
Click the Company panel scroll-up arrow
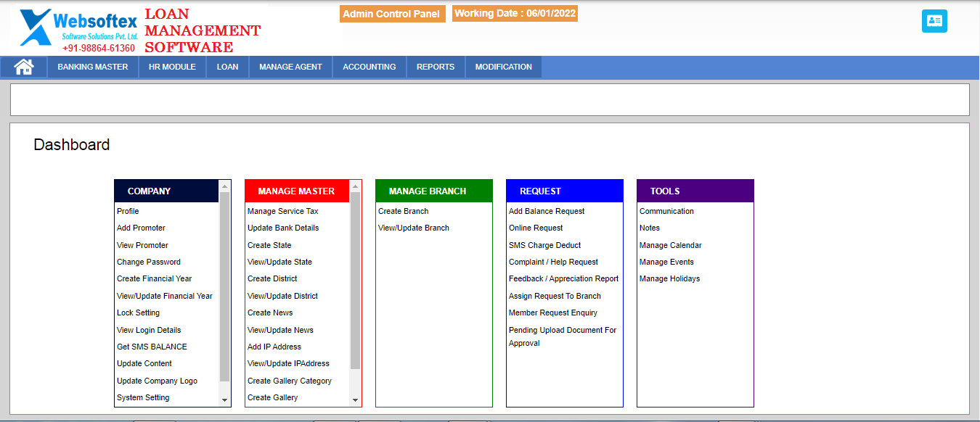[224, 186]
